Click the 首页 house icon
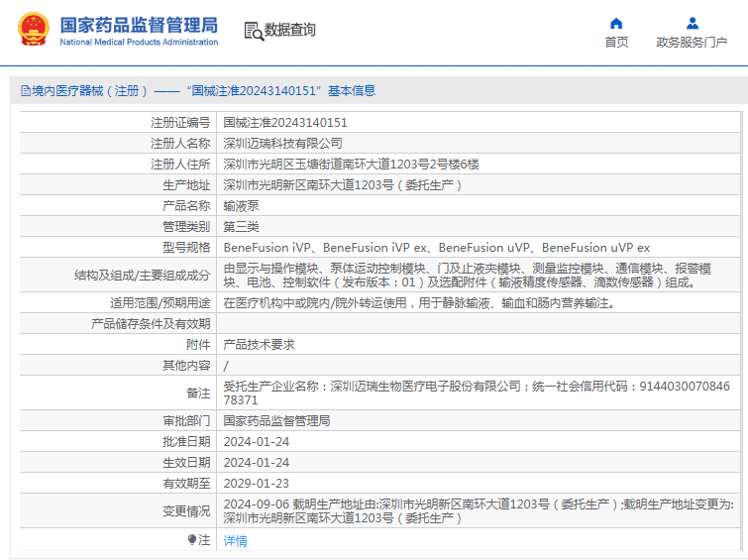The width and height of the screenshot is (748, 560). [x=616, y=23]
